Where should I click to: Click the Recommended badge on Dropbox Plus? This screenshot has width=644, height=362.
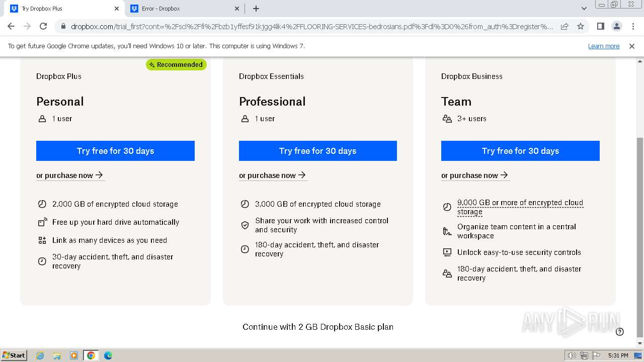[x=176, y=64]
